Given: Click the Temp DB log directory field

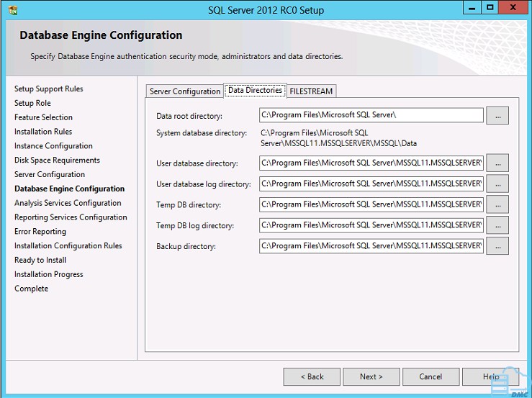Looking at the screenshot, I should (x=371, y=225).
